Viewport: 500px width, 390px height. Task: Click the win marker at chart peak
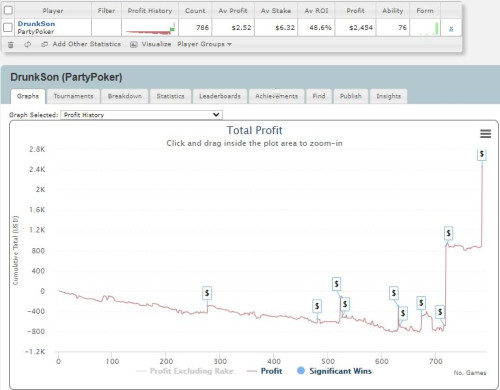pyautogui.click(x=481, y=154)
